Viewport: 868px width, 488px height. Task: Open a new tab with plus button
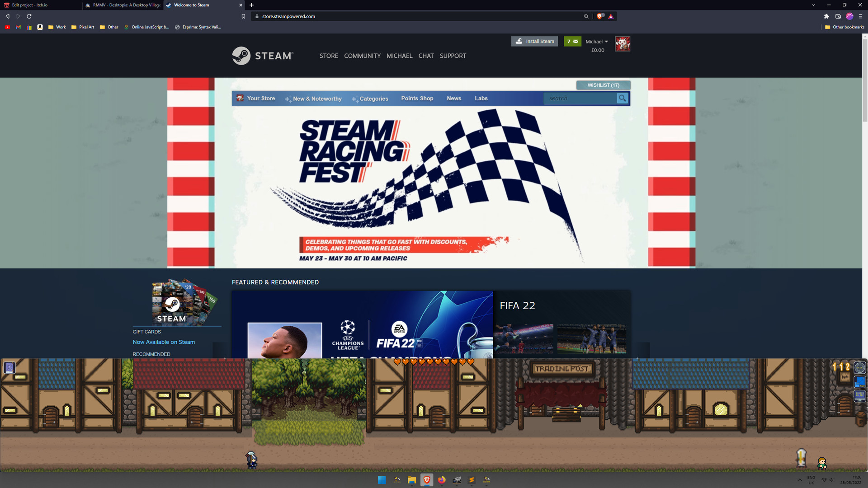[251, 5]
